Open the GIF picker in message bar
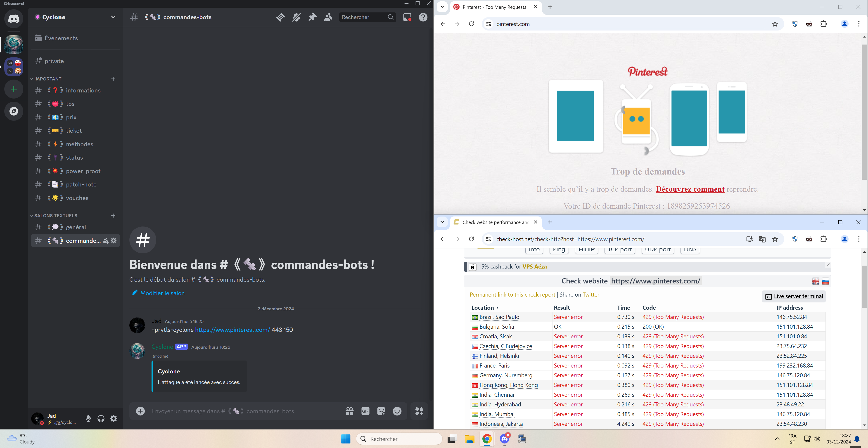Screen dimensions: 868x448 tap(365, 411)
